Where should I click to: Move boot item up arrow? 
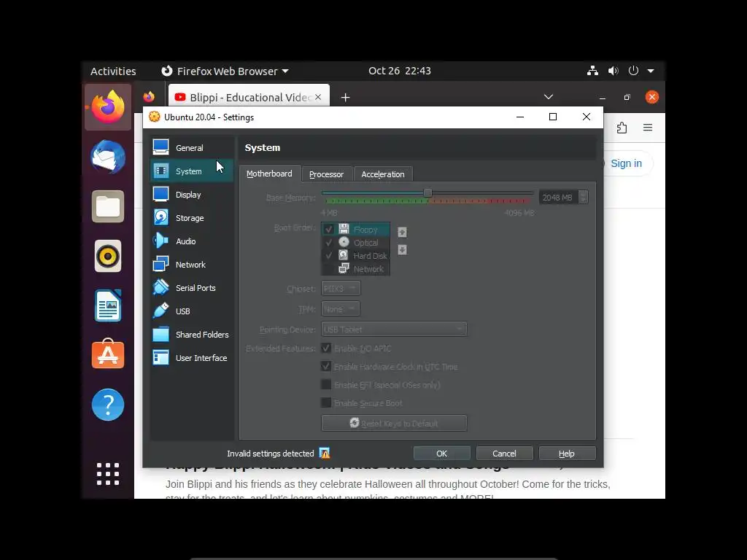(x=402, y=233)
